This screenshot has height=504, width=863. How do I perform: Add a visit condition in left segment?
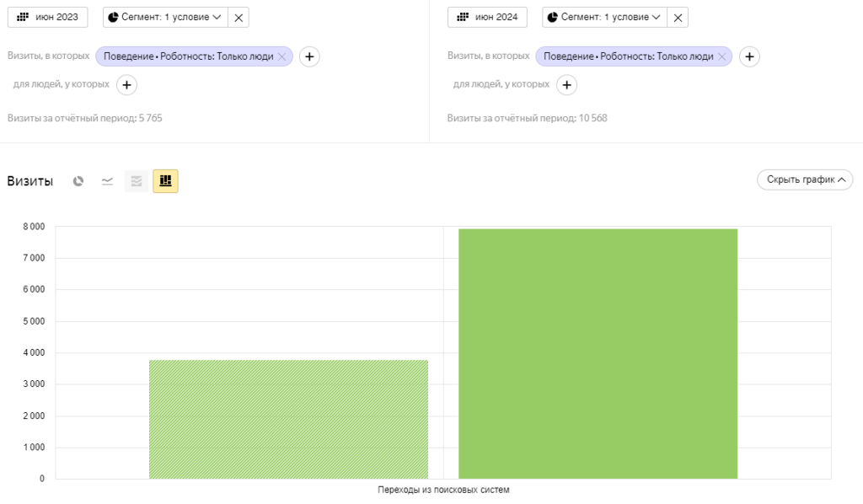309,56
